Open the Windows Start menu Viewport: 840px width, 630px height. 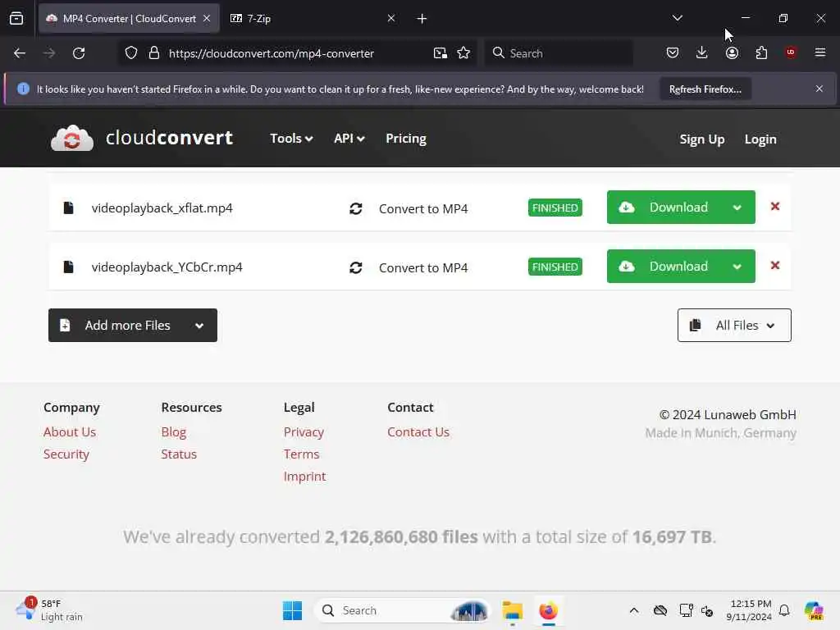(293, 610)
